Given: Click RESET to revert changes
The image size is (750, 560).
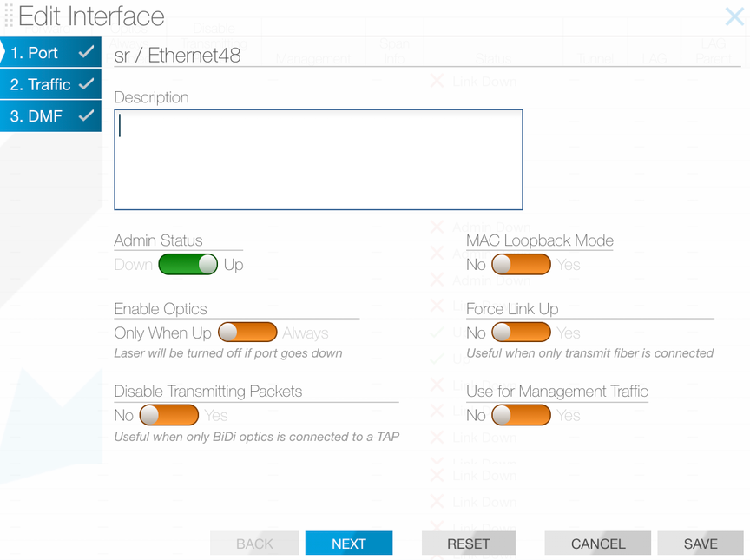Looking at the screenshot, I should (x=469, y=543).
